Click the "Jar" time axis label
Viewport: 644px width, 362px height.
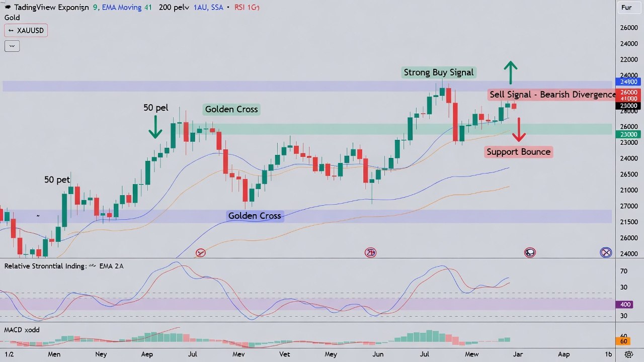click(518, 354)
